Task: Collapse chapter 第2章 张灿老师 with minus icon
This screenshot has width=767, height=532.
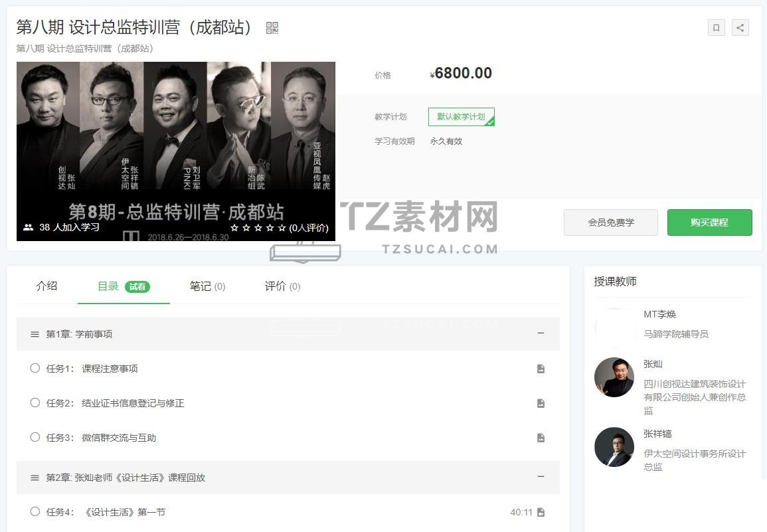Action: (541, 477)
